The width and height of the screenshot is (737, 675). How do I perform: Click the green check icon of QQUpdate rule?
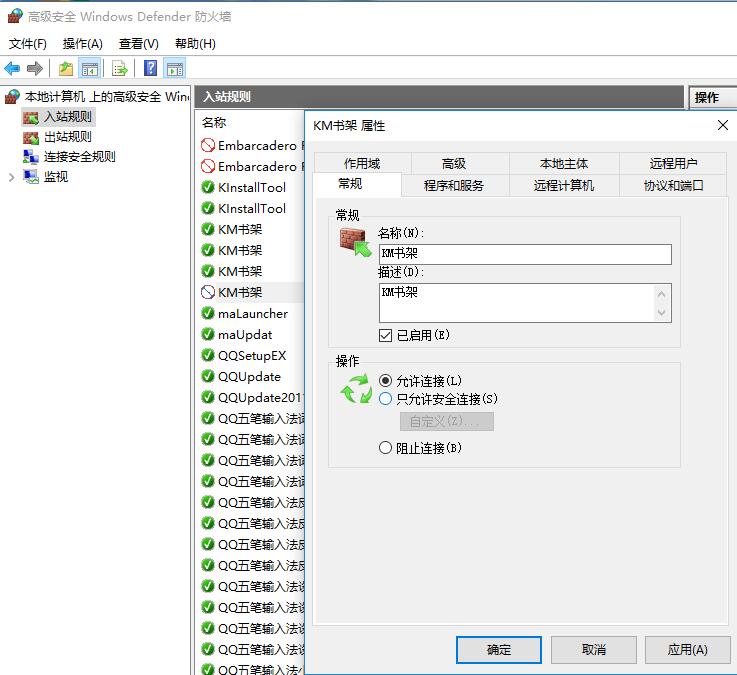click(x=208, y=376)
